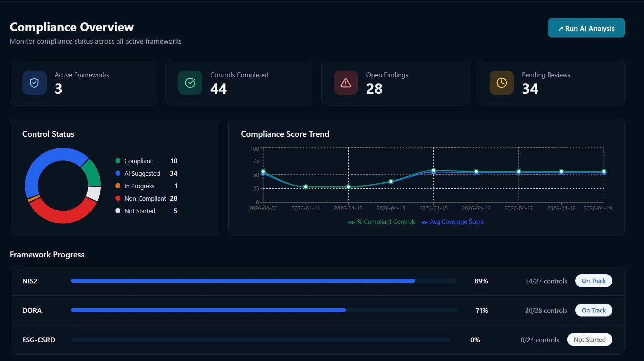Click the 0% value in ESG-CSRD row

point(475,340)
